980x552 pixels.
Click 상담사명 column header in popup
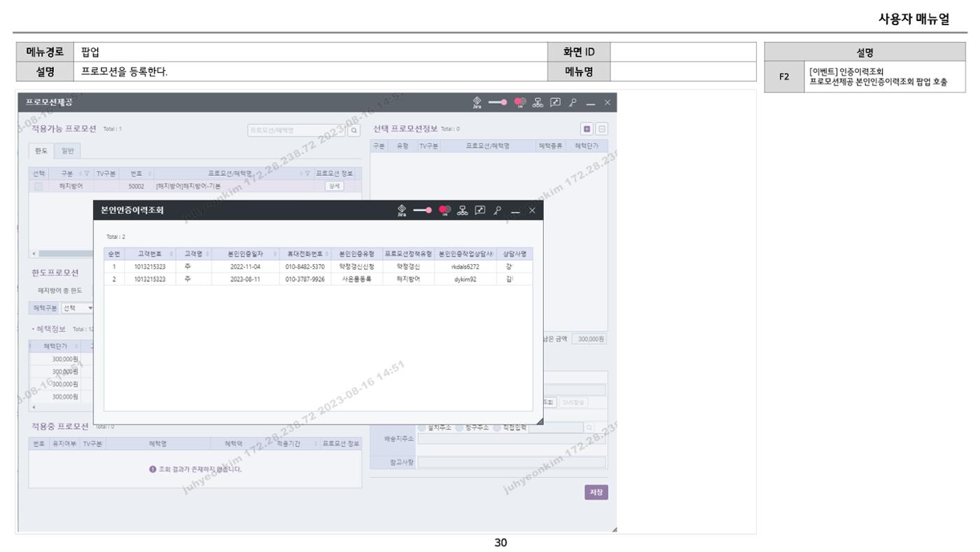pos(514,254)
